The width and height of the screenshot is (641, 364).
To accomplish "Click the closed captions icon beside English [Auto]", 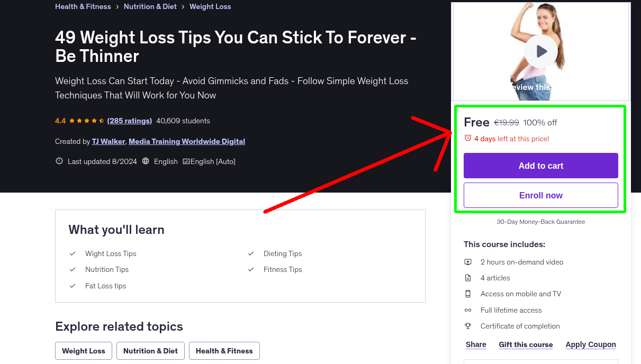I will [x=186, y=161].
